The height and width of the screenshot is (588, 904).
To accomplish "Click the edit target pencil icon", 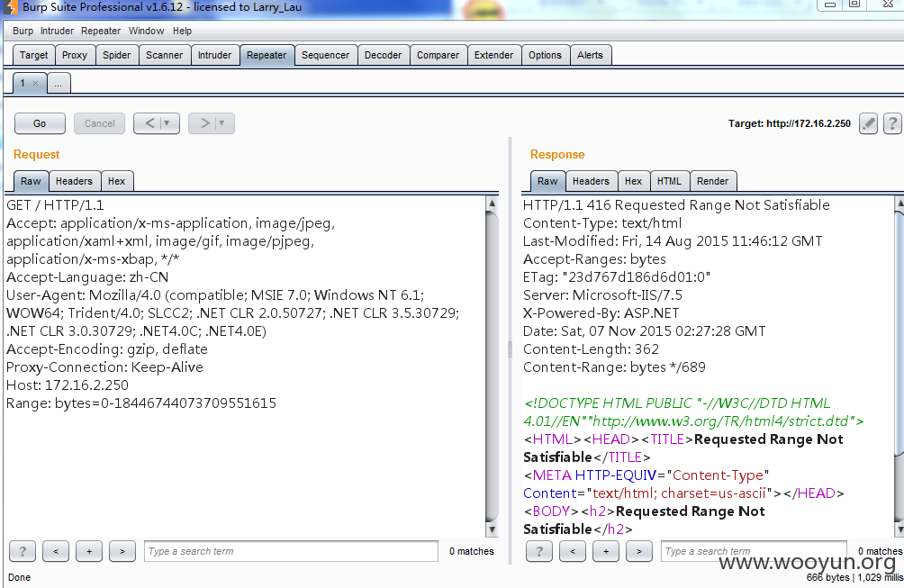I will tap(868, 123).
